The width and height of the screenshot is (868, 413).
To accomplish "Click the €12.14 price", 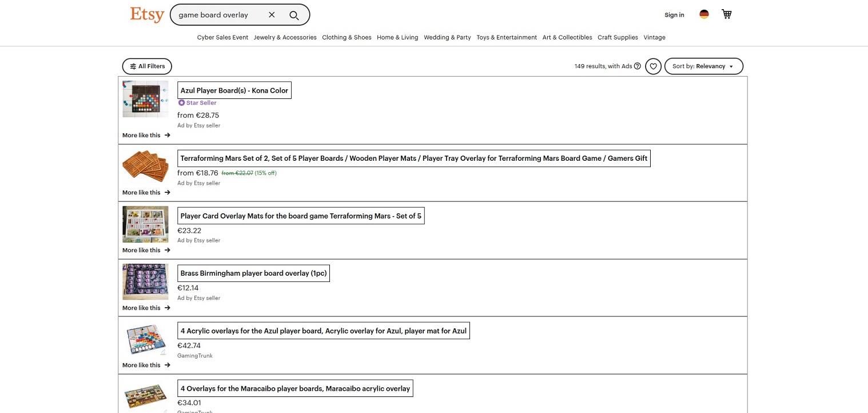I will coord(188,288).
